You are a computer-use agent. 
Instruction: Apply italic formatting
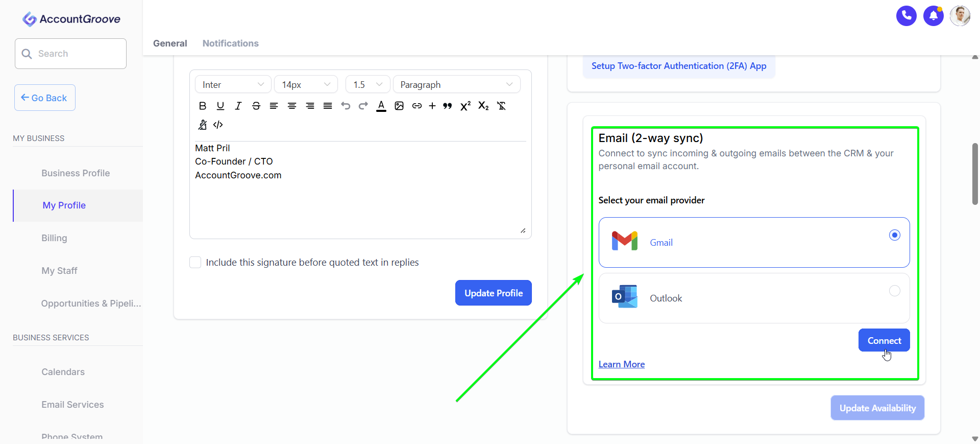(x=238, y=106)
